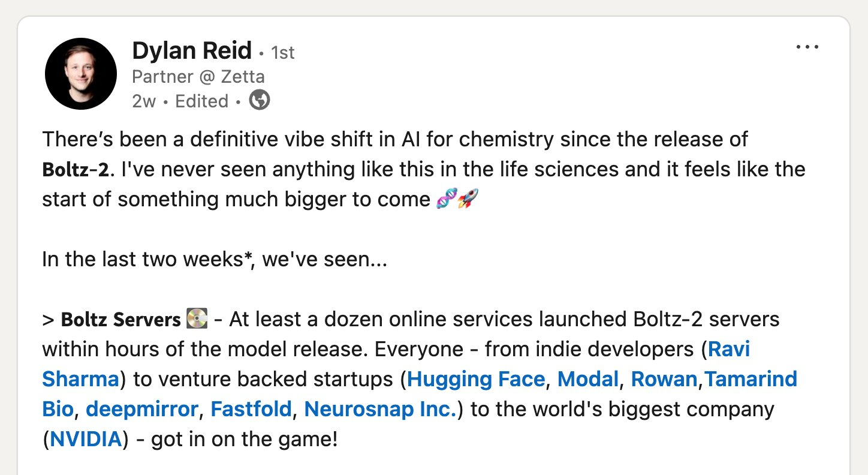Open Dylan Reid's profile photo
Screen dimensions: 868x475
tap(80, 74)
